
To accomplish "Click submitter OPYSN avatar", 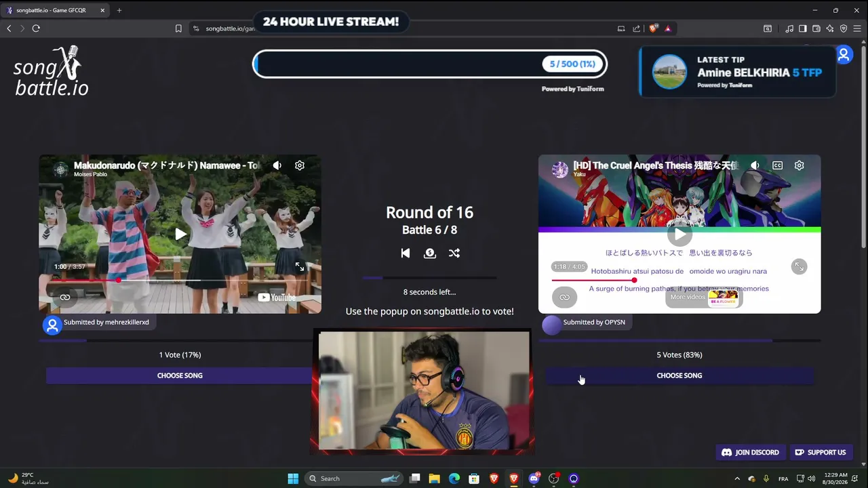I will 552,325.
